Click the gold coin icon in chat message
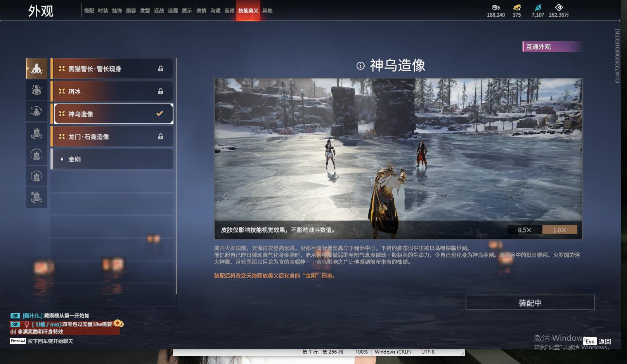627x364 pixels. [x=119, y=323]
